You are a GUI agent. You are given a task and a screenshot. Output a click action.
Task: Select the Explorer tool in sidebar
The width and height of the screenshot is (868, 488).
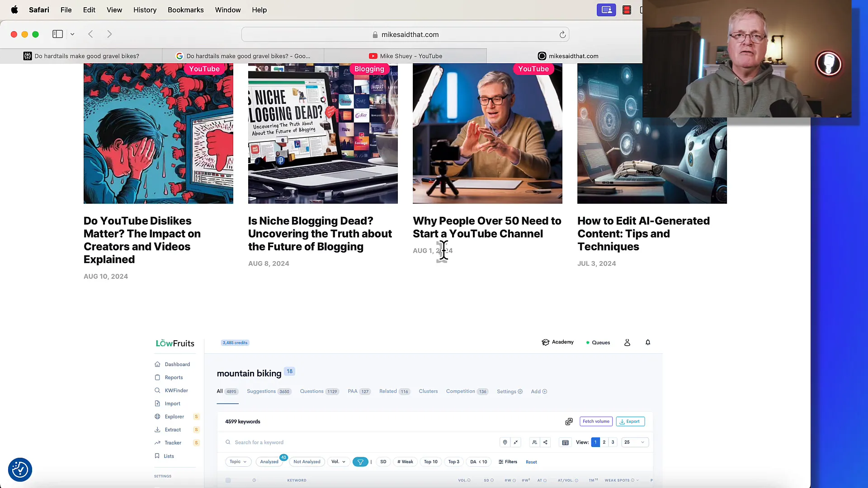coord(174,417)
